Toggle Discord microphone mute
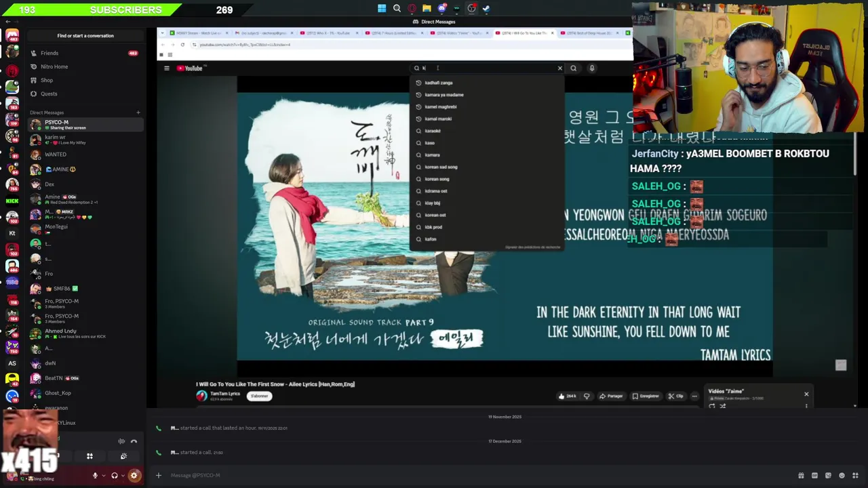The width and height of the screenshot is (868, 488). tap(95, 476)
